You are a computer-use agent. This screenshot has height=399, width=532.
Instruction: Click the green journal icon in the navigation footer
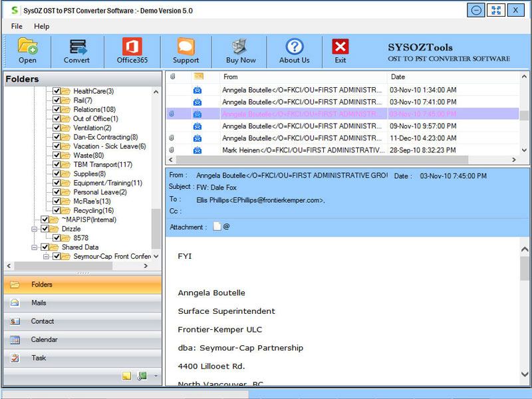pos(142,376)
